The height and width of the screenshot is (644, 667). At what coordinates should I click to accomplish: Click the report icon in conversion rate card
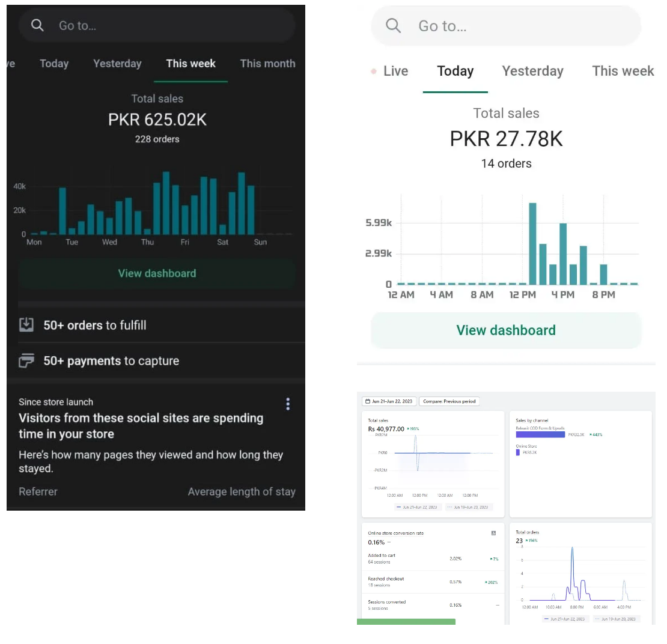click(x=493, y=533)
